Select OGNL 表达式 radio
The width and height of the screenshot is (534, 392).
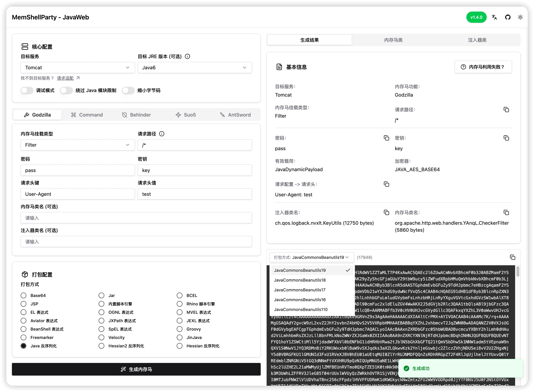click(x=101, y=313)
